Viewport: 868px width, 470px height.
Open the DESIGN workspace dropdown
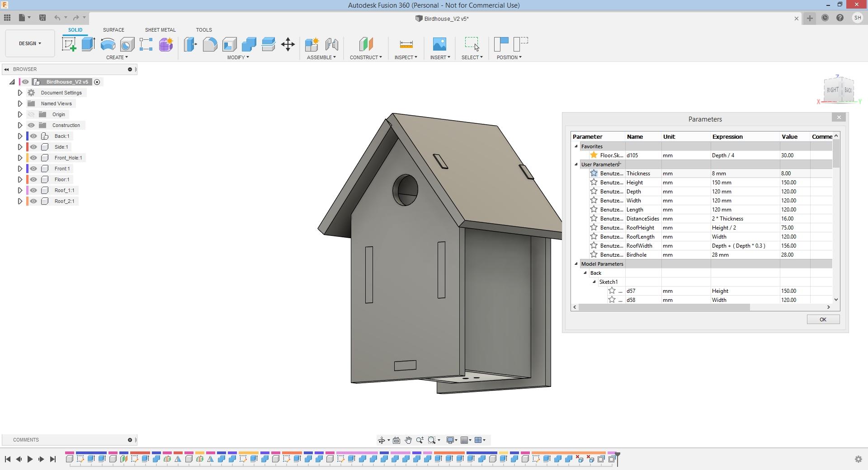30,43
